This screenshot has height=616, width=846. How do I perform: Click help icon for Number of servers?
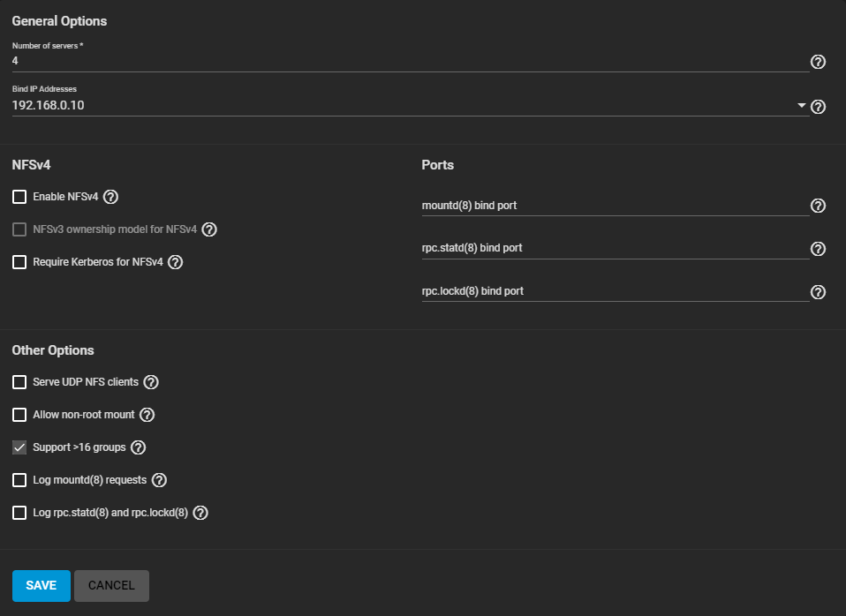coord(818,62)
